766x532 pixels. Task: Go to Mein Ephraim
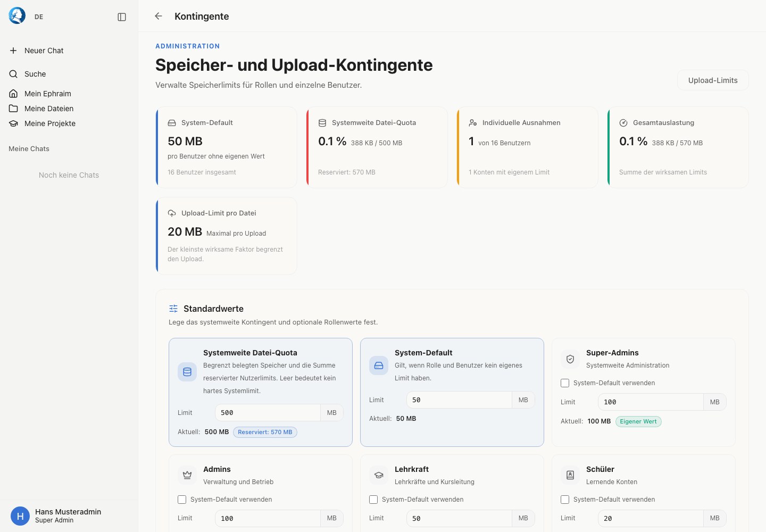pos(69,94)
